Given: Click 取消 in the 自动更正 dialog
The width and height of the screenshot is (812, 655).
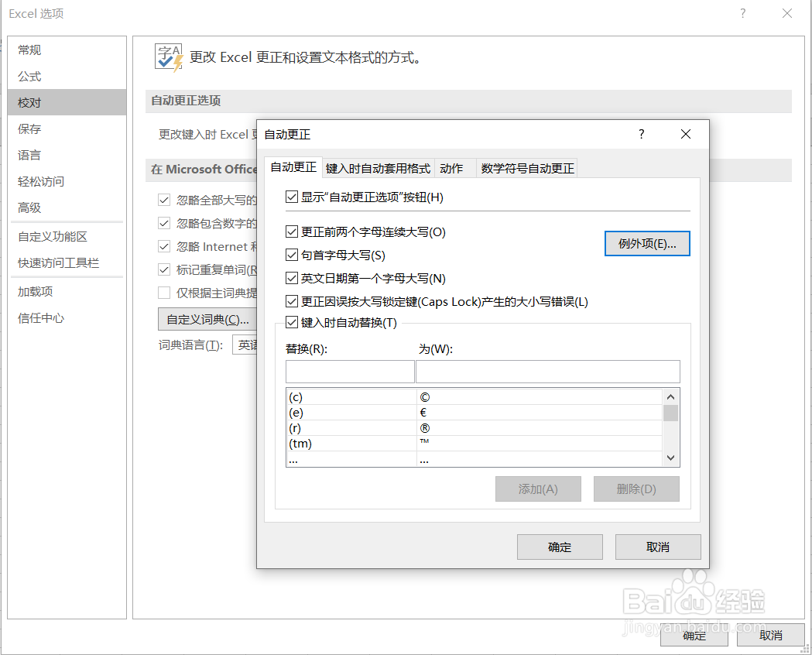Looking at the screenshot, I should click(x=658, y=547).
